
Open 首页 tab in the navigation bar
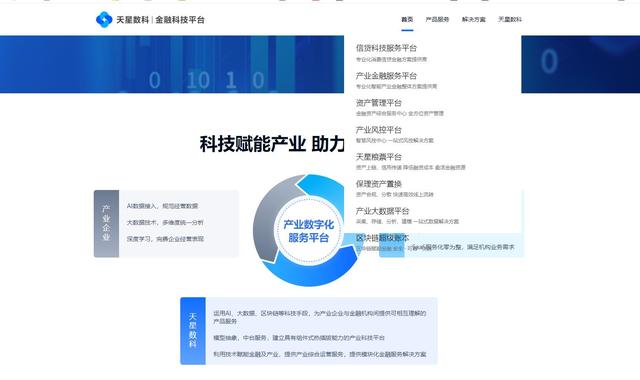point(407,19)
